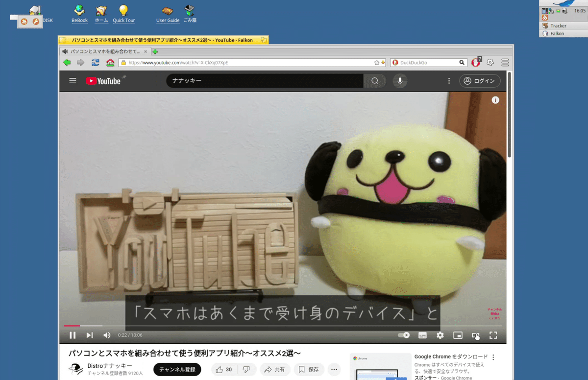
Task: Open the BeBook desktop icon
Action: (79, 14)
